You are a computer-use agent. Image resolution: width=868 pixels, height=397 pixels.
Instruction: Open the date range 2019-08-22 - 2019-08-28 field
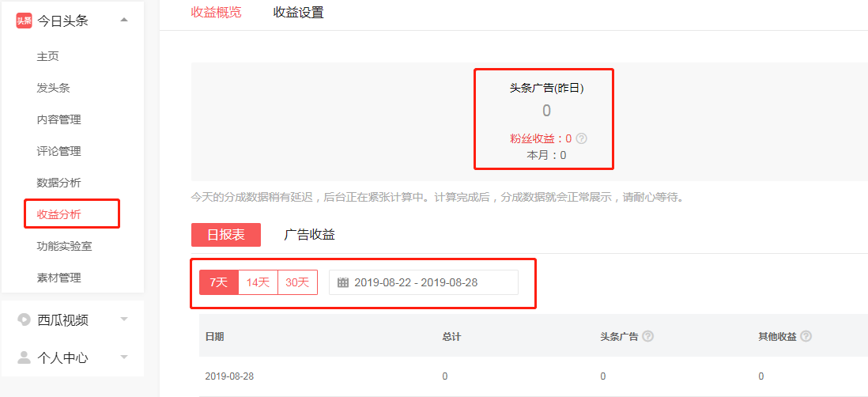423,282
